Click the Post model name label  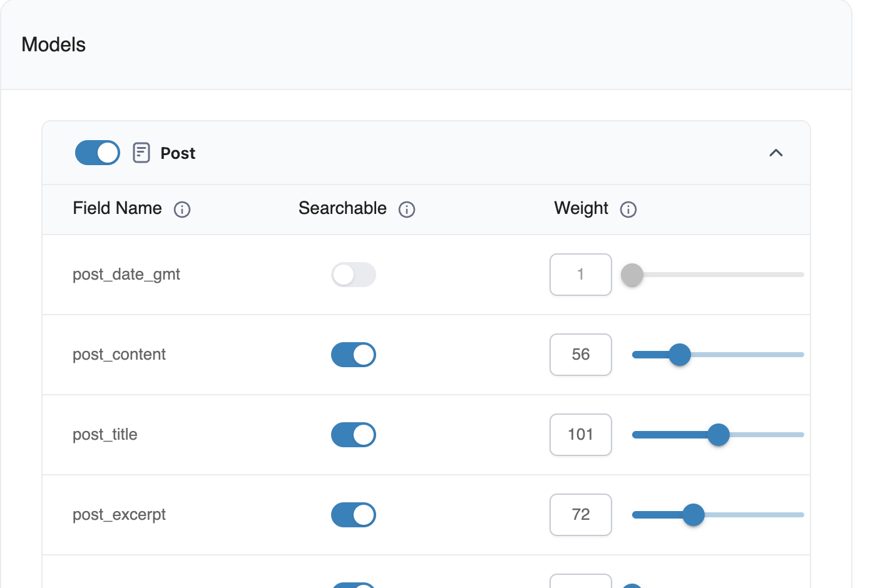(177, 153)
